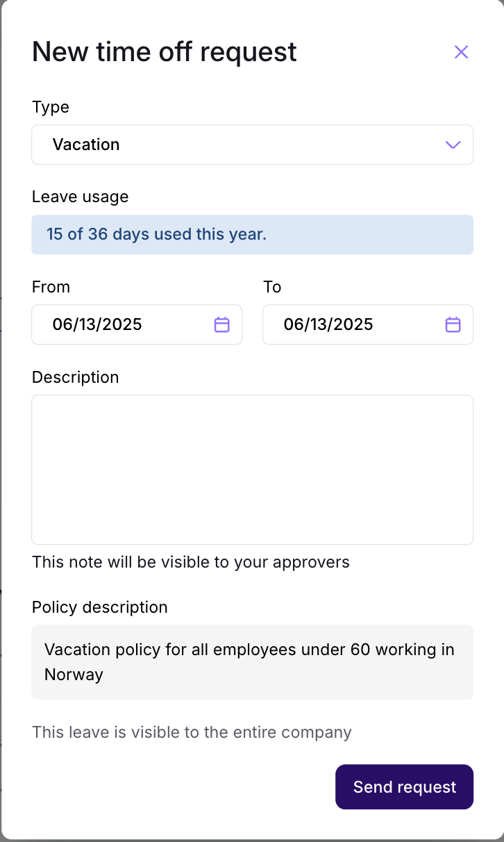
Task: Click the 15 of 36 days used banner
Action: click(x=252, y=234)
